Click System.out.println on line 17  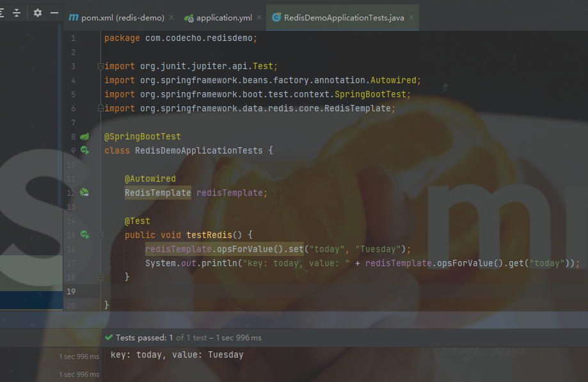pos(191,263)
